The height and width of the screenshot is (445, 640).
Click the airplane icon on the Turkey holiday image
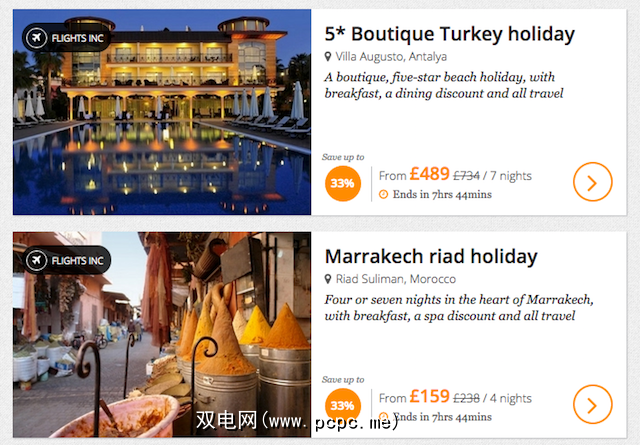click(36, 38)
